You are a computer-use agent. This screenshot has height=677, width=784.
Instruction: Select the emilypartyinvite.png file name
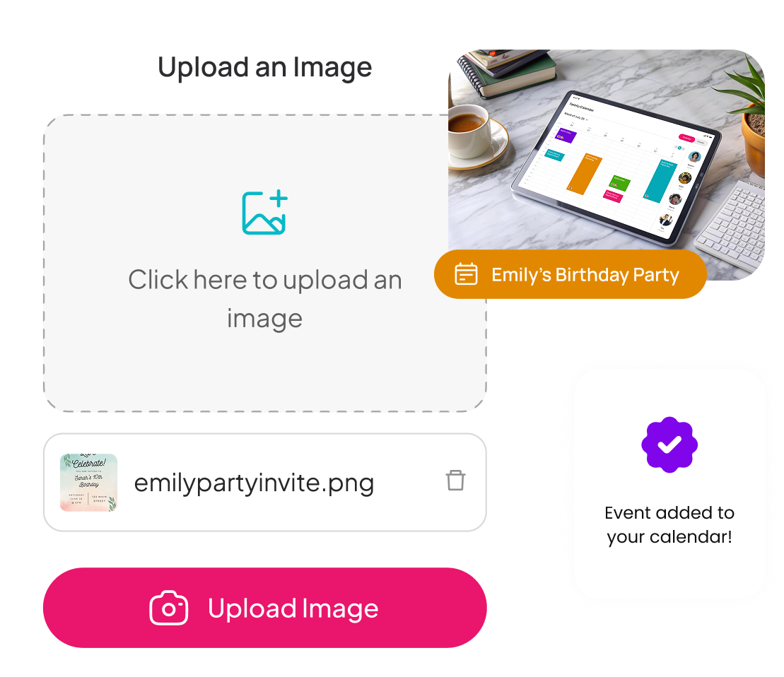point(254,483)
